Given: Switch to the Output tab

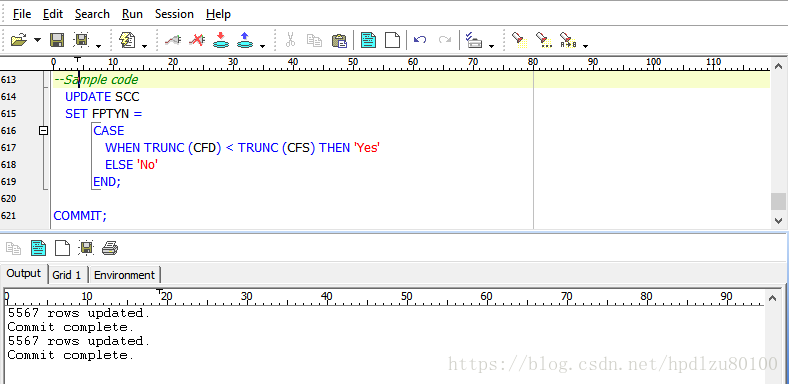Looking at the screenshot, I should tap(24, 273).
